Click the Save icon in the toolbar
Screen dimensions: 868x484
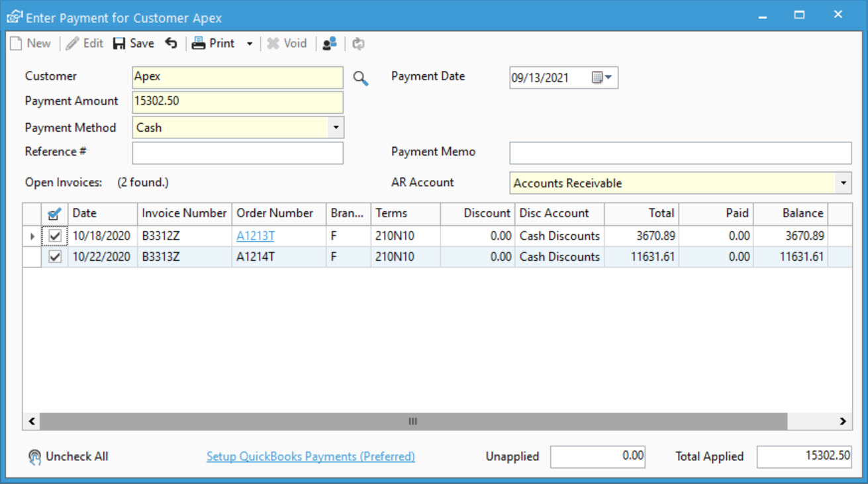coord(118,43)
